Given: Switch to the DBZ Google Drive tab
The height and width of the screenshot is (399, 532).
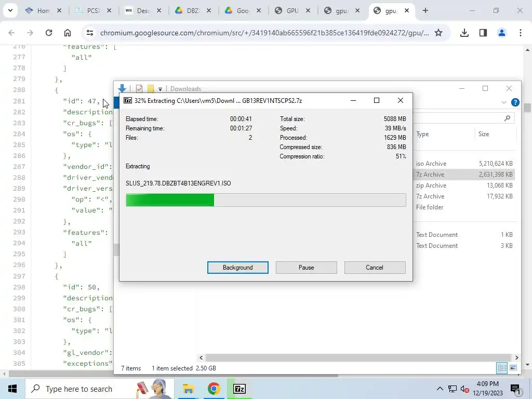Looking at the screenshot, I should pos(192,11).
